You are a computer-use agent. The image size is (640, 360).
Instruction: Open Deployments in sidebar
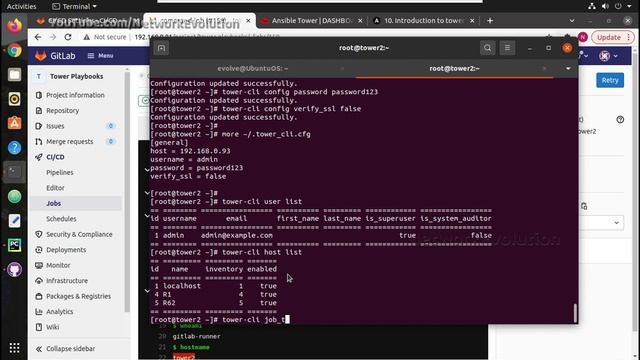click(x=66, y=250)
